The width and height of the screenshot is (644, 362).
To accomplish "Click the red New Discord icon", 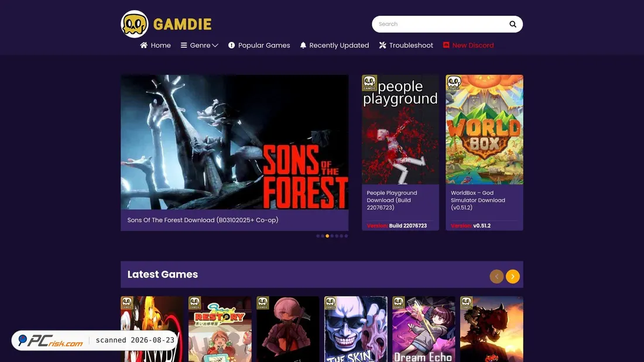I will 446,45.
